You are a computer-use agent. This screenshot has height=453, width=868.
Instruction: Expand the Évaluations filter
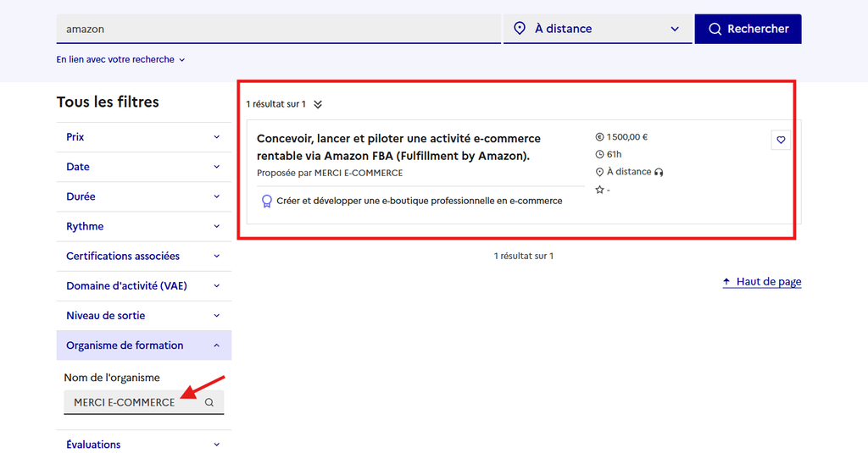pos(144,445)
